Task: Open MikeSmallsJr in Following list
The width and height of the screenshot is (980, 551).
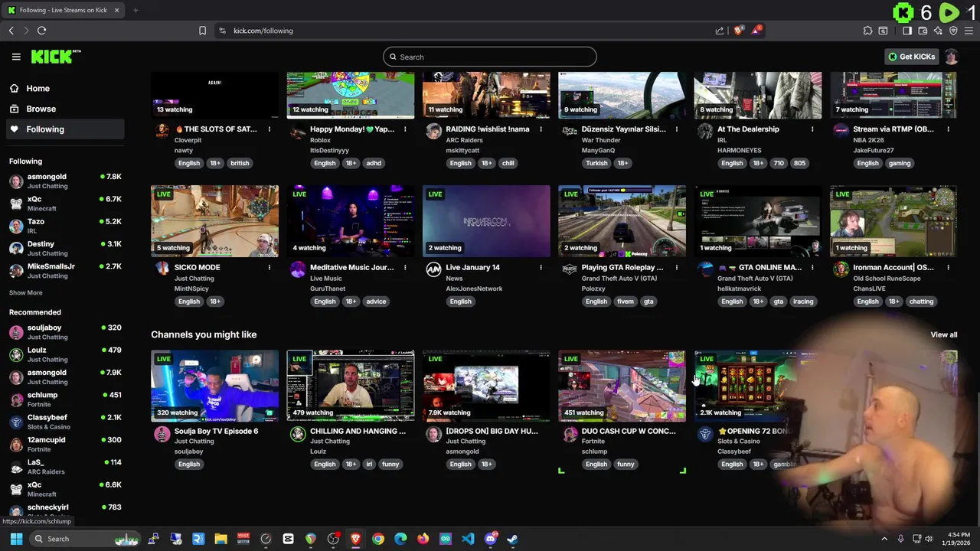Action: pos(65,270)
